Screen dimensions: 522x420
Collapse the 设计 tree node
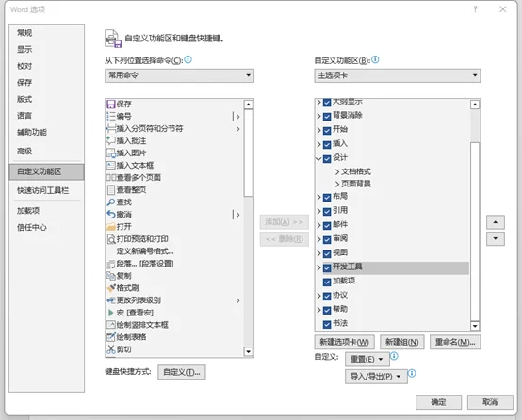pos(318,159)
